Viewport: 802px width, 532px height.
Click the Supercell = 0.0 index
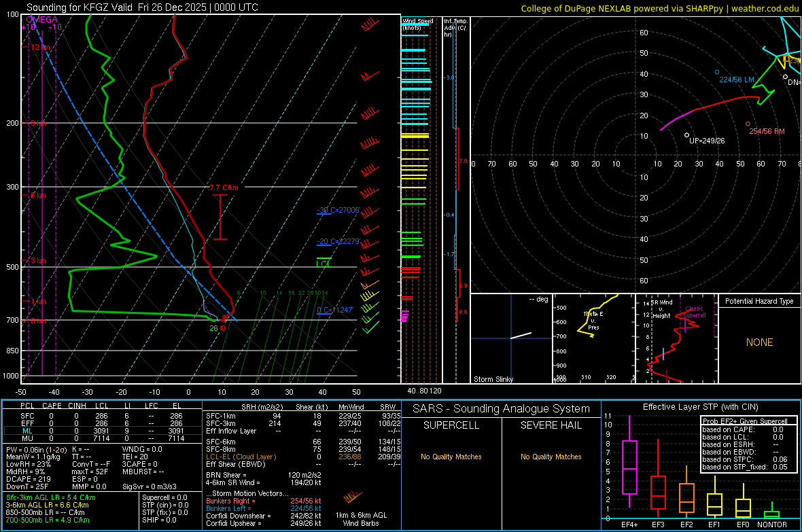(x=164, y=498)
